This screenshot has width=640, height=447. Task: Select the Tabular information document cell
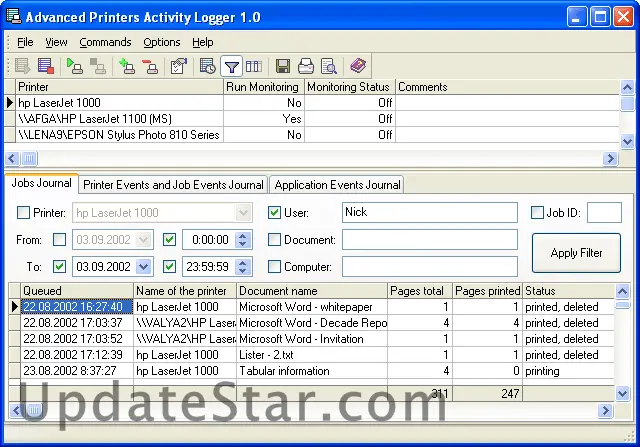pyautogui.click(x=311, y=371)
